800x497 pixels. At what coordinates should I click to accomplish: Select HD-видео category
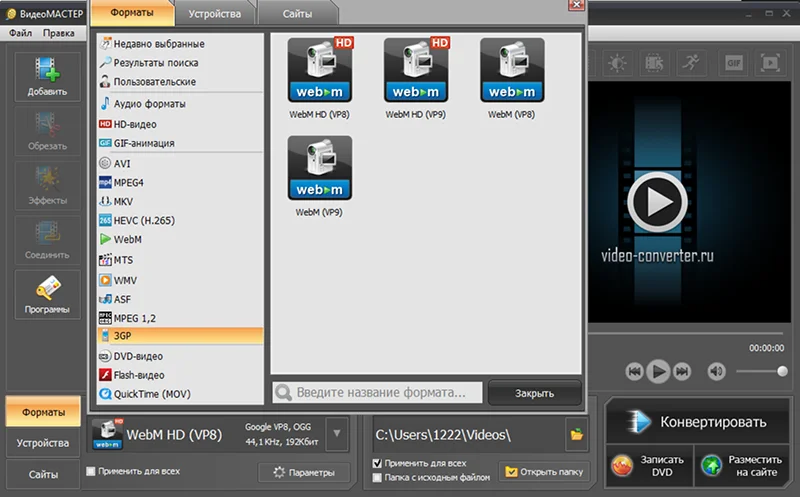tap(180, 124)
